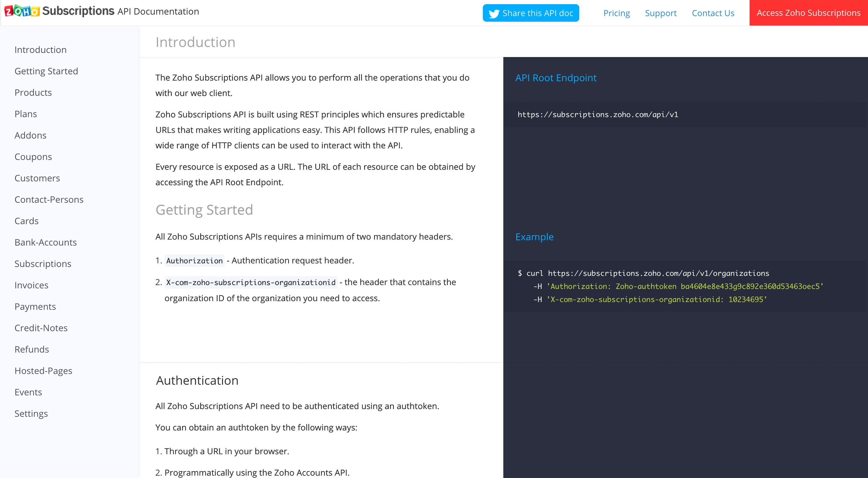
Task: Open the Contact-Persons section
Action: tap(49, 200)
